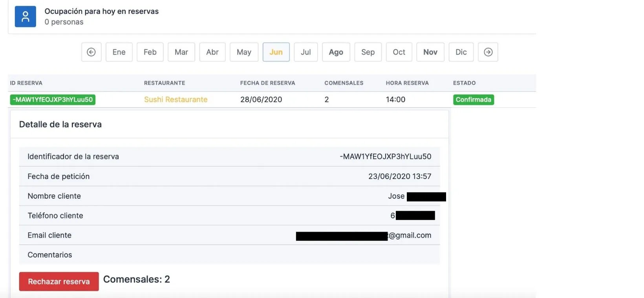Click the Ocupación para hoy en reservas title

(x=102, y=11)
